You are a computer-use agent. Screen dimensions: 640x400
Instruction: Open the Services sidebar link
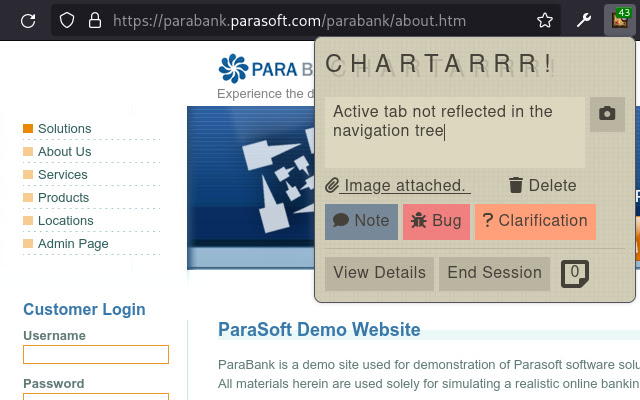coord(62,175)
